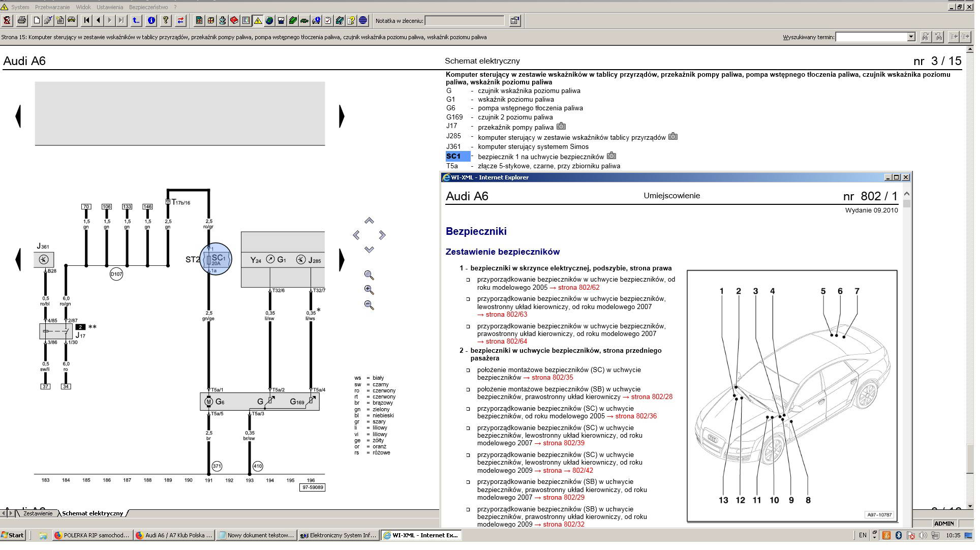
Task: Click the vehicle car icon in toolbar
Action: [x=72, y=21]
